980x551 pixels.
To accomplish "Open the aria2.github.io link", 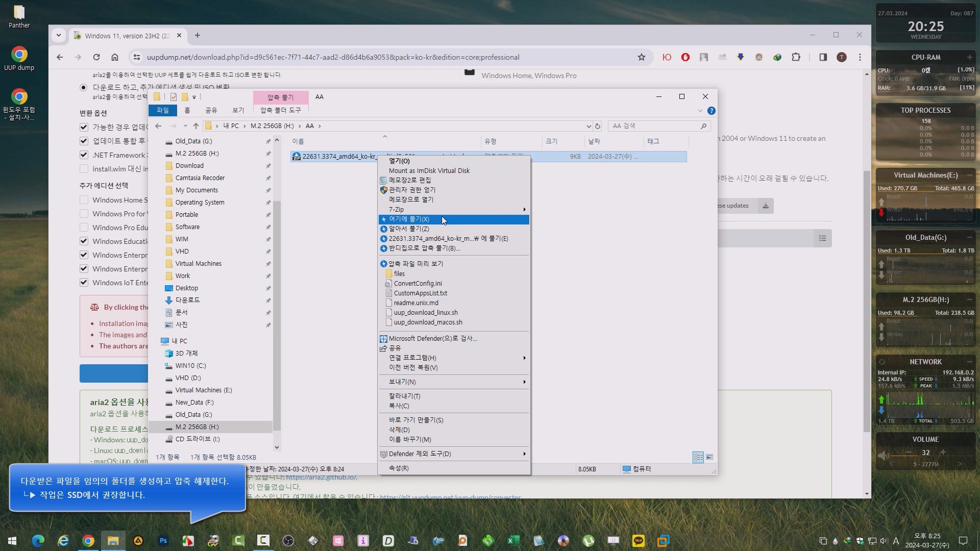I will [321, 478].
